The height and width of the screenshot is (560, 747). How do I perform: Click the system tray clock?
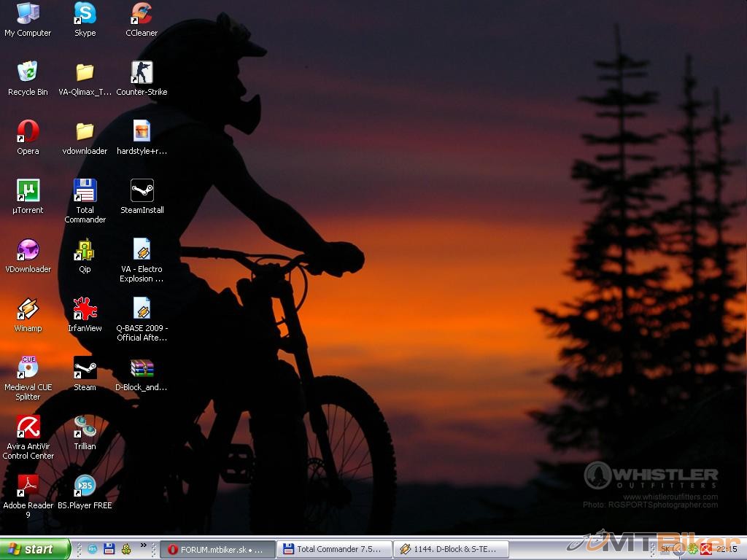click(727, 549)
